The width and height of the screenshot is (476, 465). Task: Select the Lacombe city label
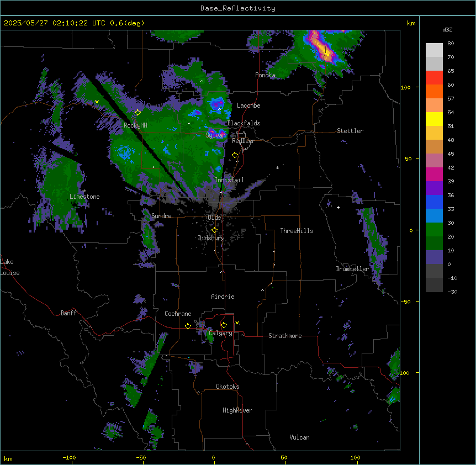[248, 105]
